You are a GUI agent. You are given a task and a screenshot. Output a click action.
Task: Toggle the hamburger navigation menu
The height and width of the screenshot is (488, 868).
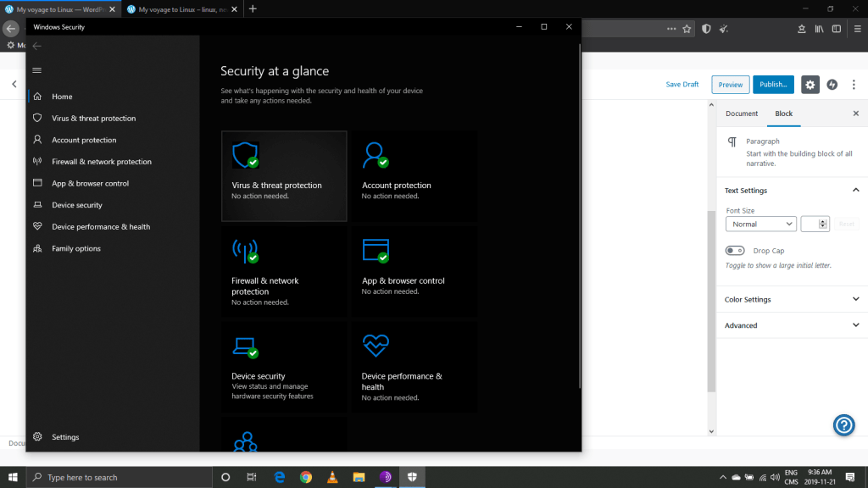click(x=36, y=70)
